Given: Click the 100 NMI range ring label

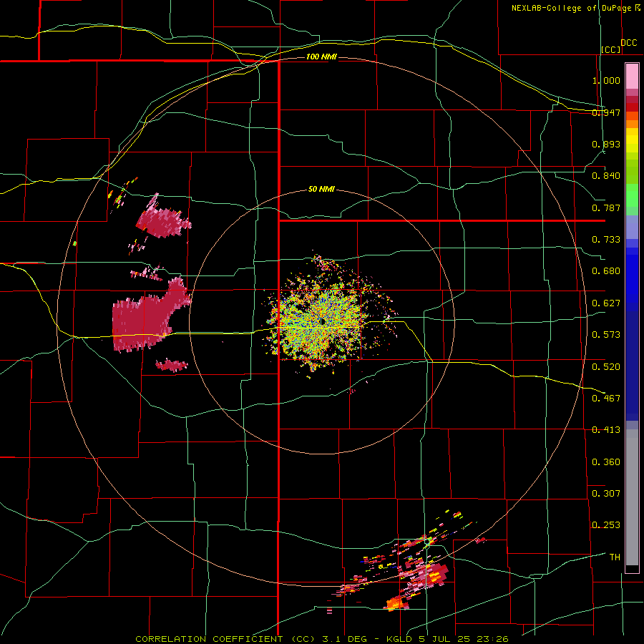Looking at the screenshot, I should (321, 57).
